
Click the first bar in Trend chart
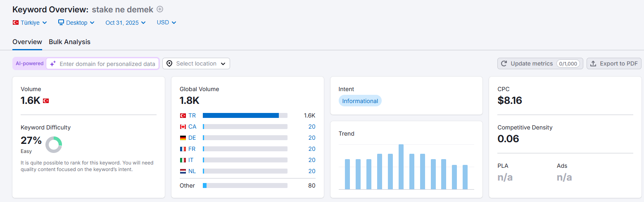coord(347,174)
